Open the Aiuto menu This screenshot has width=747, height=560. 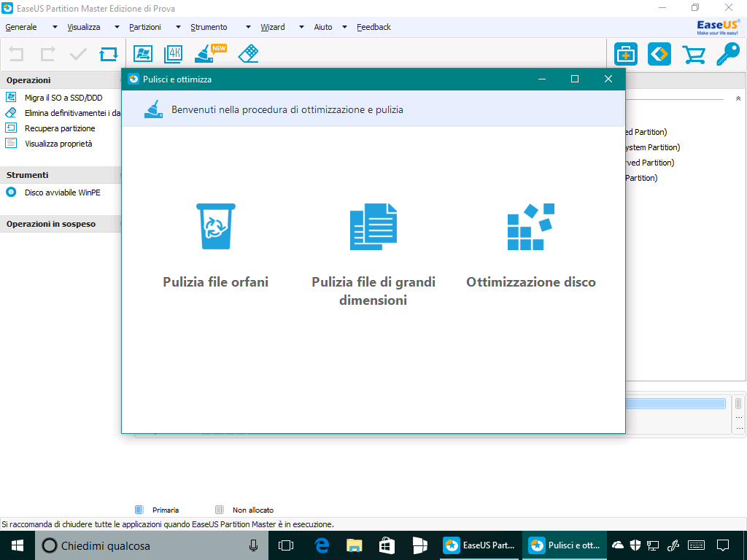[x=323, y=27]
